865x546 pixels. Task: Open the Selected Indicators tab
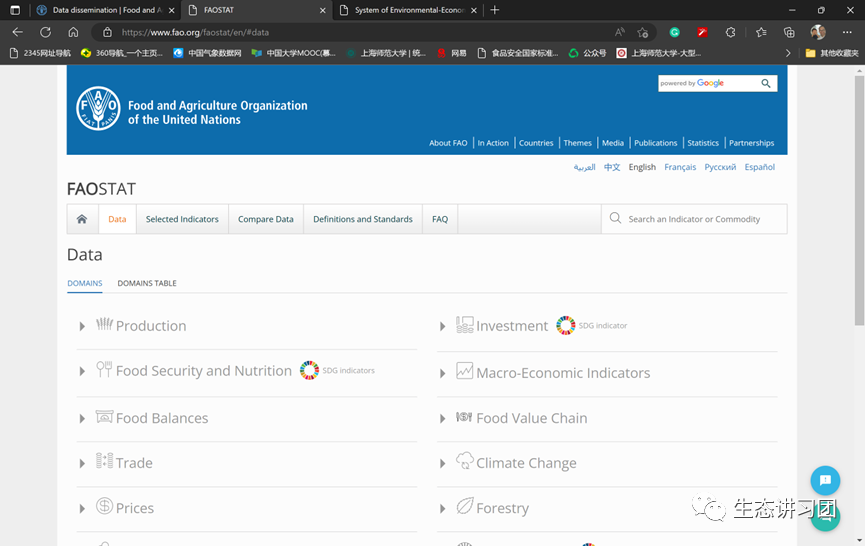(x=182, y=219)
